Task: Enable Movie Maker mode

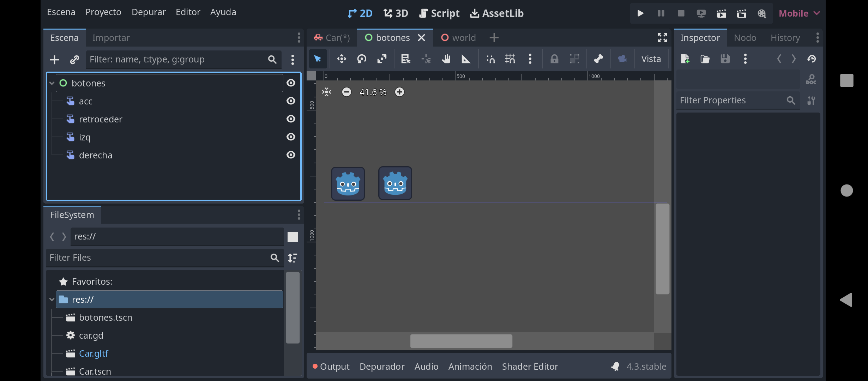Action: pos(762,13)
